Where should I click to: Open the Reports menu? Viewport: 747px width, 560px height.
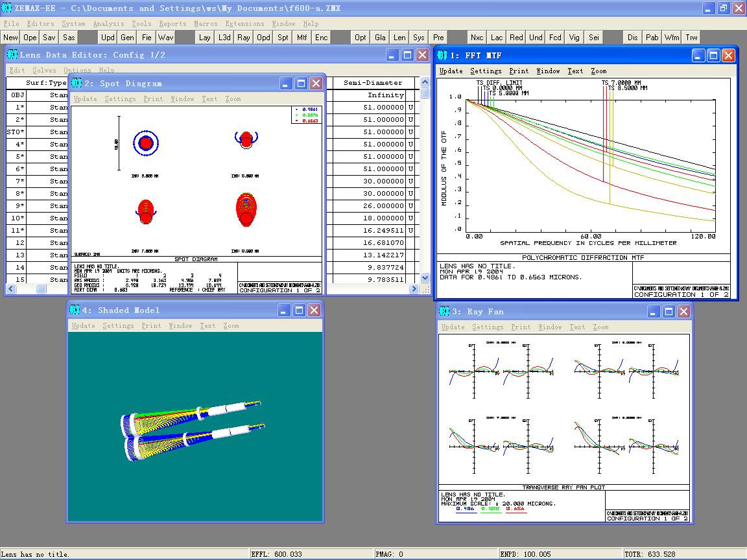(172, 23)
